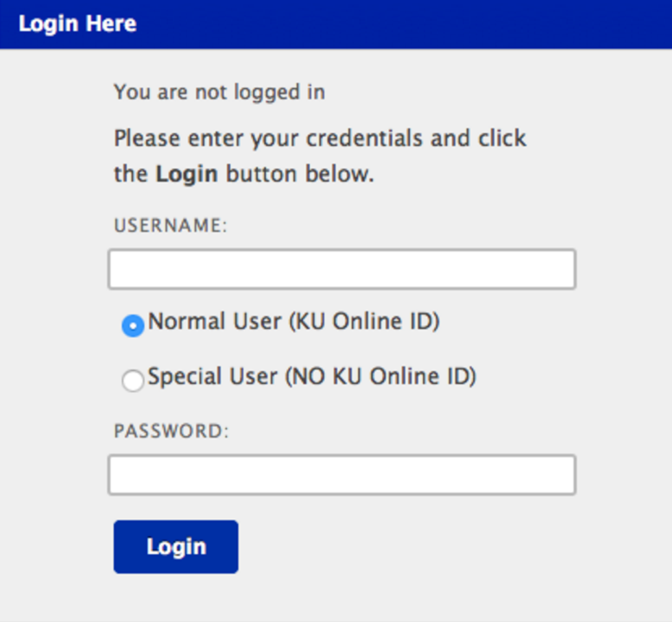672x622 pixels.
Task: Click the bold "Login" word in instructions
Action: click(x=187, y=174)
